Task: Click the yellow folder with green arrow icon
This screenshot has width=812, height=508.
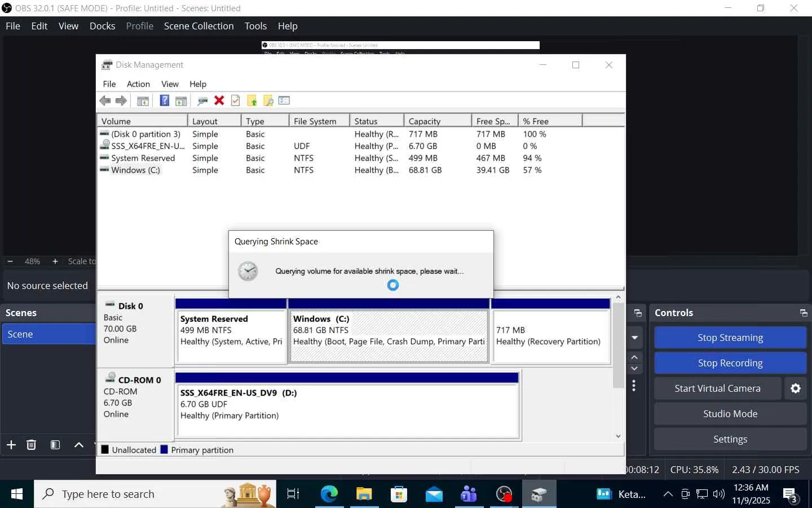Action: [251, 100]
